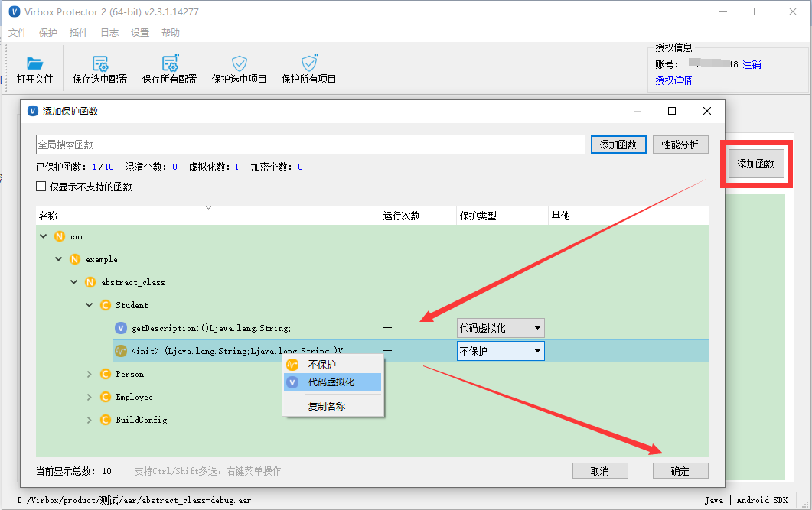Click 添加函数 button in main window
Image resolution: width=812 pixels, height=510 pixels.
(x=756, y=164)
